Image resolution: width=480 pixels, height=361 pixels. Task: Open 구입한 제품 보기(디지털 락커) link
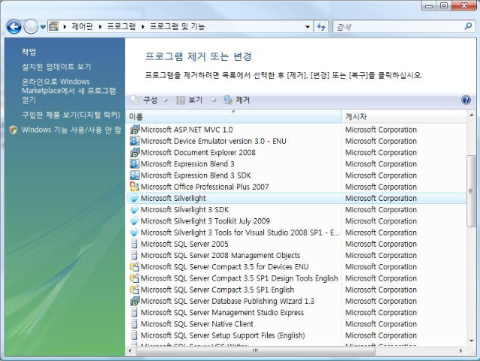coord(71,115)
